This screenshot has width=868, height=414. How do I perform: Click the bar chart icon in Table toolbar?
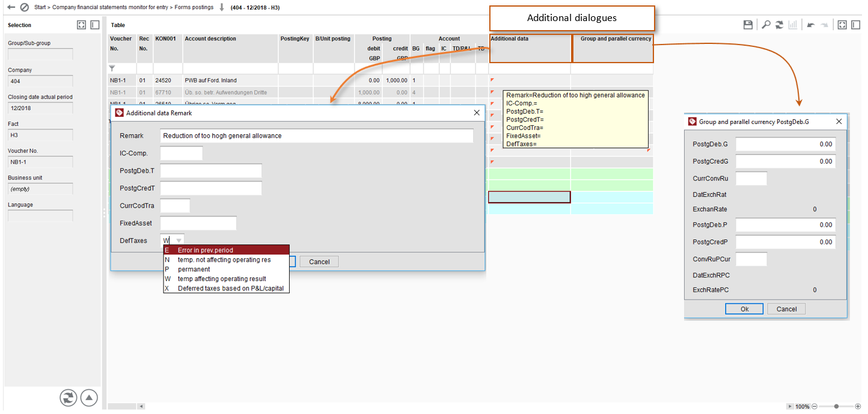click(793, 25)
